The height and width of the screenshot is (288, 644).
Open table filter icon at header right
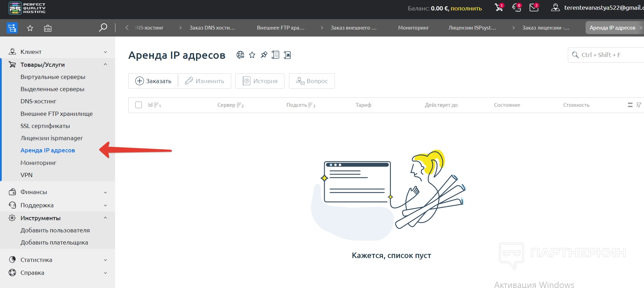coord(639,105)
